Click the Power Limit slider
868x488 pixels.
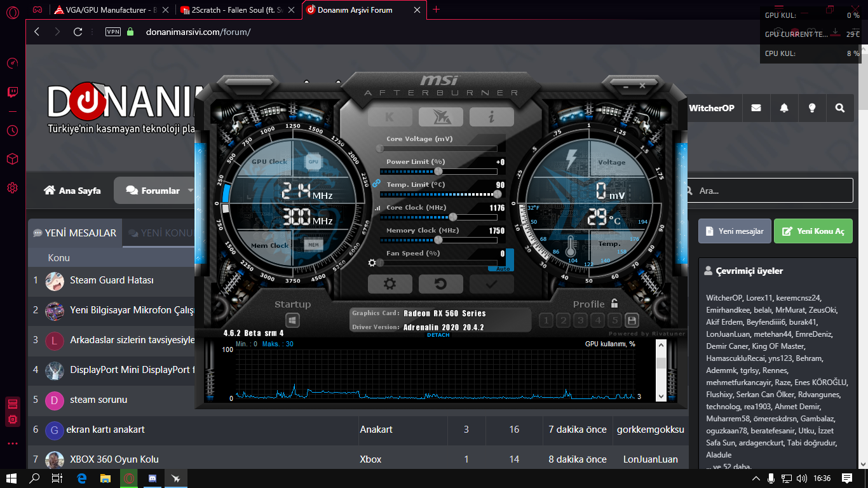click(x=439, y=172)
